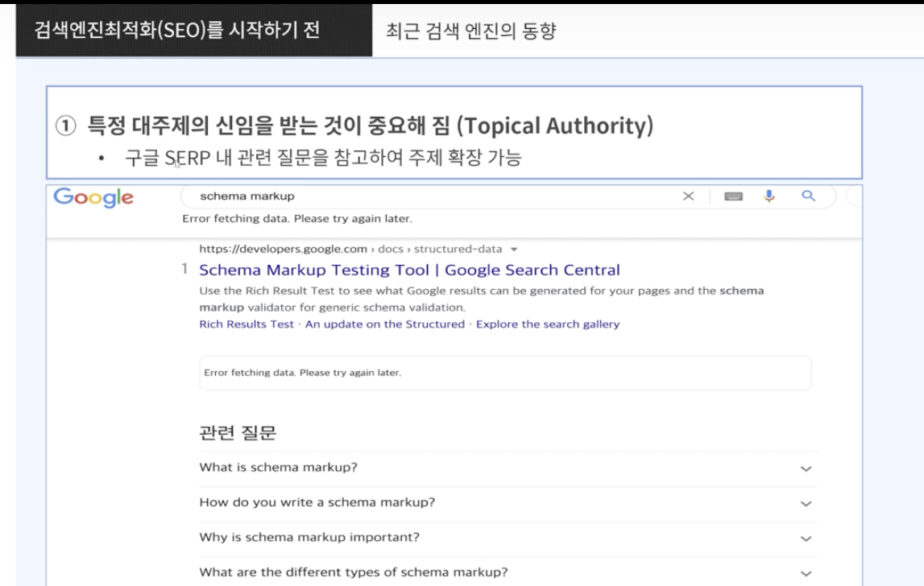Open An update on the Structured sitelink
Viewport: 924px width, 586px height.
(385, 324)
